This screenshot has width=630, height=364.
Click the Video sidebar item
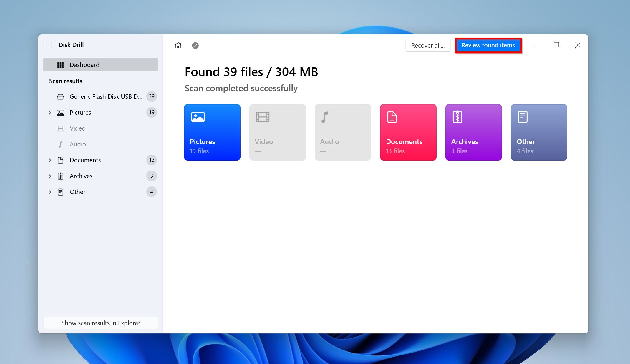pyautogui.click(x=78, y=128)
